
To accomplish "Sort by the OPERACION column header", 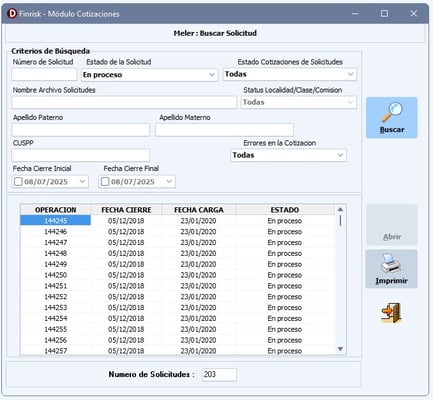I will click(x=56, y=210).
